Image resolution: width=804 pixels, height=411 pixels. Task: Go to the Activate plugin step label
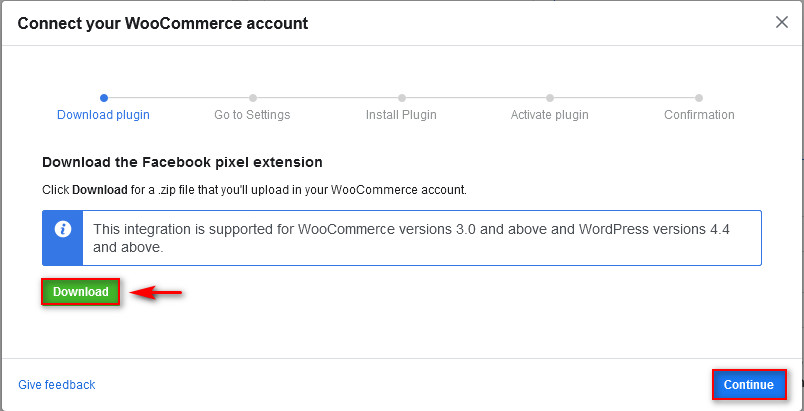pos(550,115)
